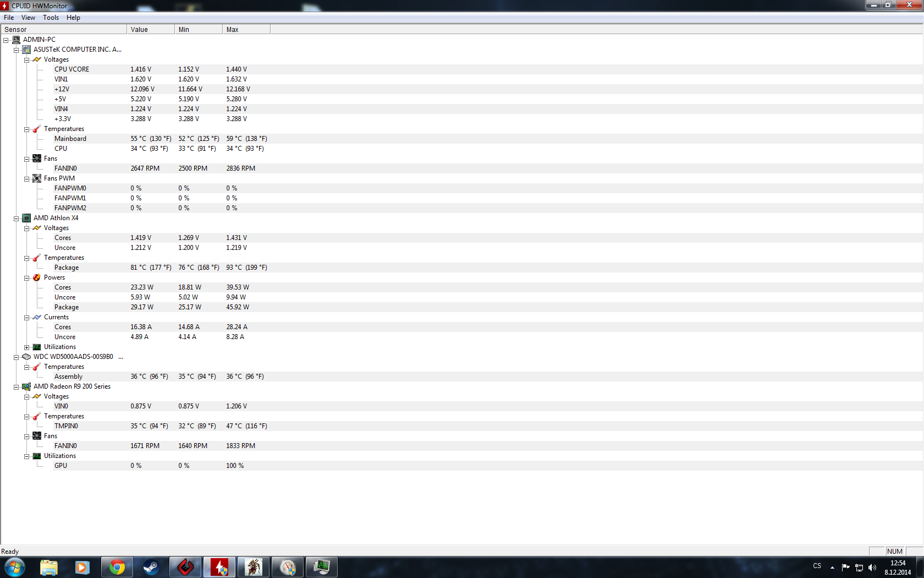Click the volume speaker tray icon
Image resolution: width=924 pixels, height=578 pixels.
pyautogui.click(x=872, y=568)
